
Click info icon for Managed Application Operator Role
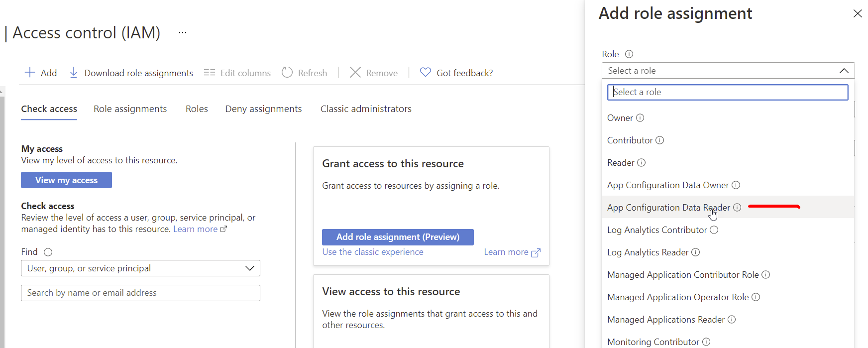[756, 297]
